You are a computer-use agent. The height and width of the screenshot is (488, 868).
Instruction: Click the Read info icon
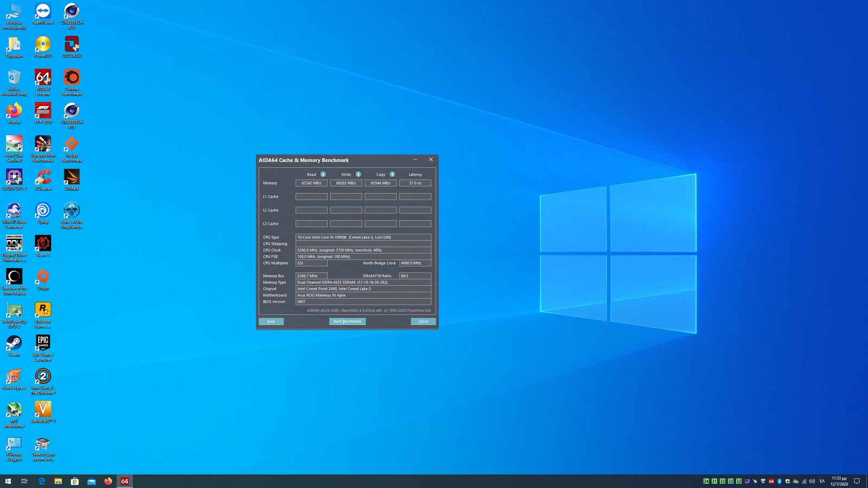[323, 175]
